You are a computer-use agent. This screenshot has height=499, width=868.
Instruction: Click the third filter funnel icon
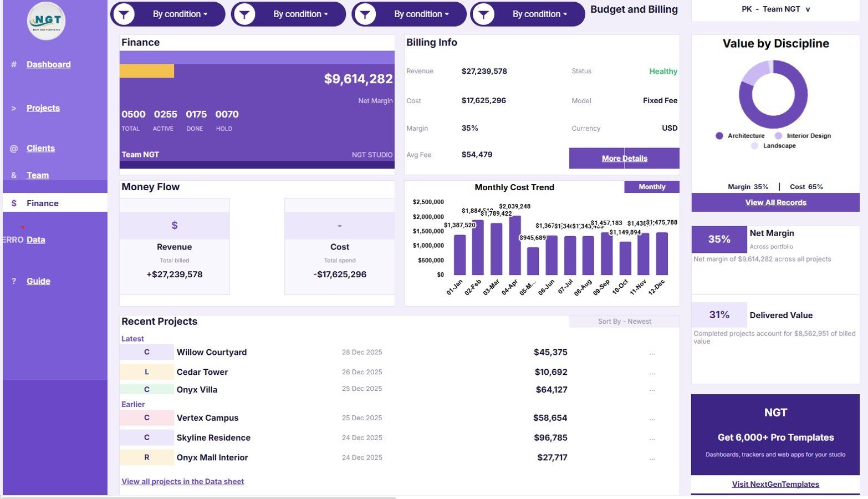pos(365,14)
